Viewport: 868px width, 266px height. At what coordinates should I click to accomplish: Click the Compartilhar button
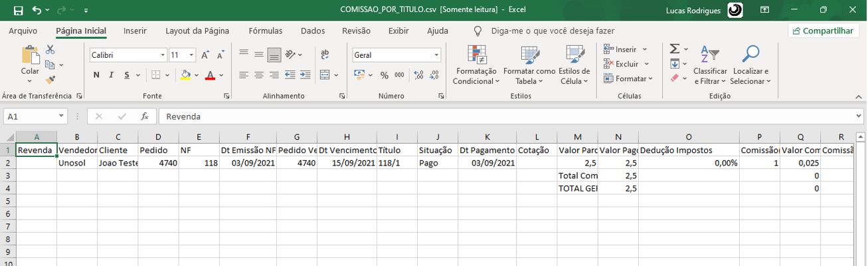tap(822, 31)
